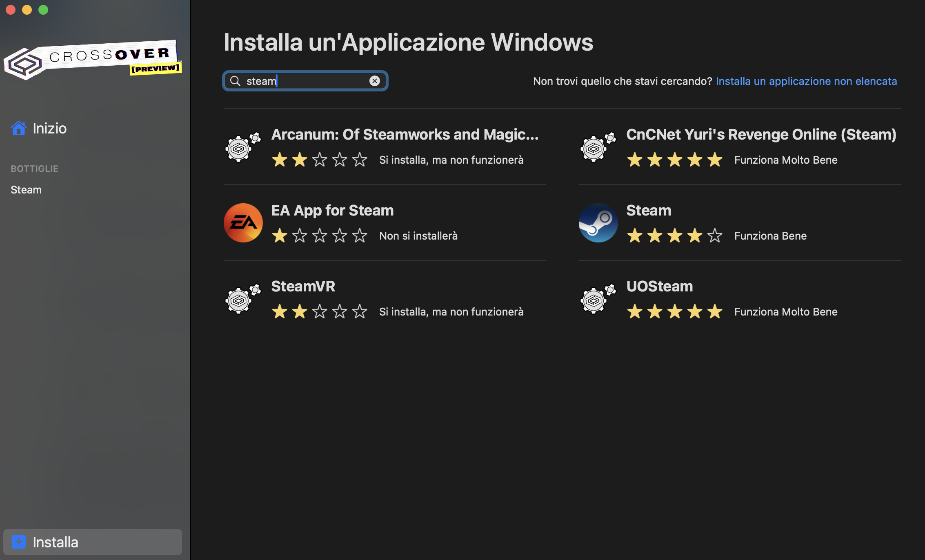Click the Steam four-star rating row
Viewport: 925px width, 560px height.
click(674, 236)
